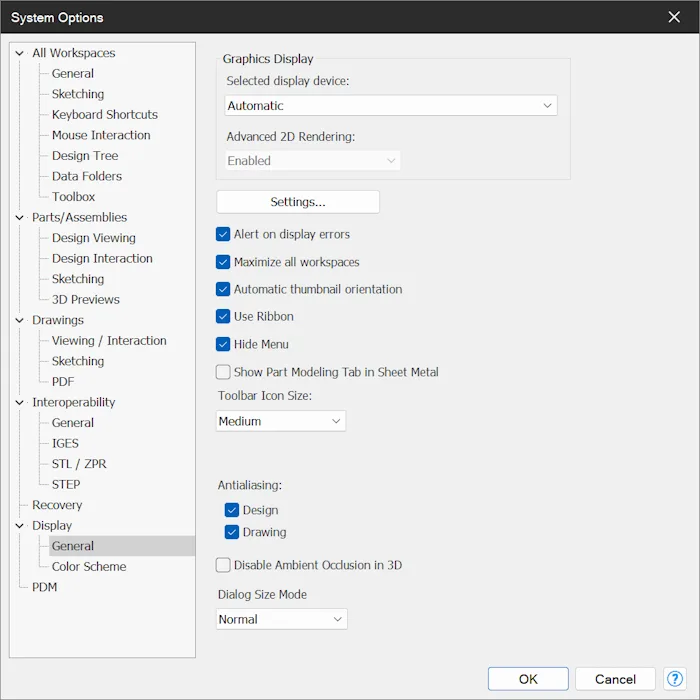The width and height of the screenshot is (700, 700).
Task: Select Design Interaction item
Action: (x=102, y=258)
